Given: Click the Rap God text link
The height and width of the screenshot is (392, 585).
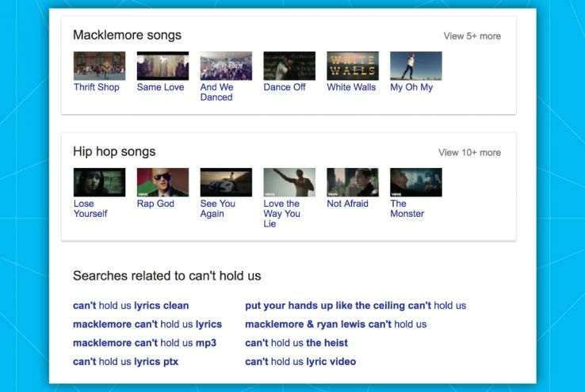Looking at the screenshot, I should (x=155, y=204).
